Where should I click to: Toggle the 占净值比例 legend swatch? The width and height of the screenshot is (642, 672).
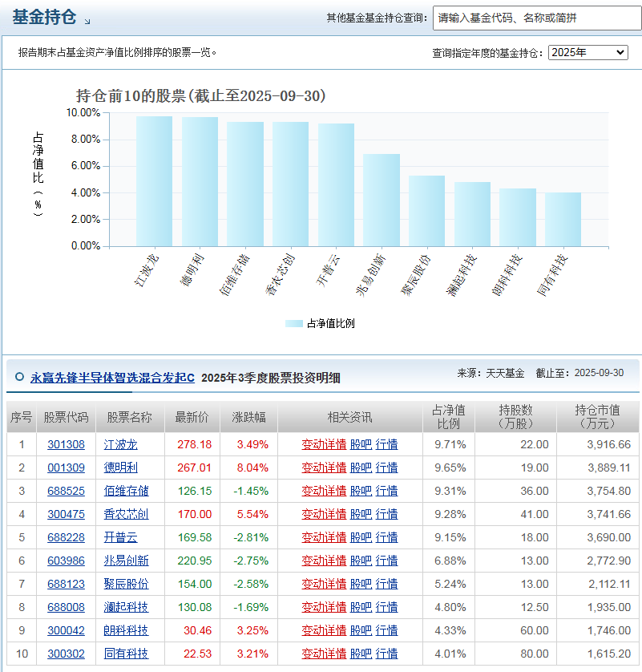pyautogui.click(x=294, y=324)
